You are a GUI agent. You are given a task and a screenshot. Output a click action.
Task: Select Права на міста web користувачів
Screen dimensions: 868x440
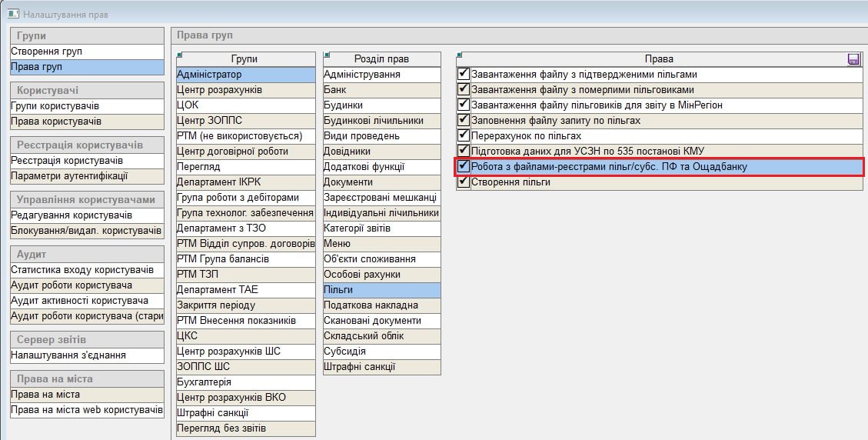click(87, 410)
